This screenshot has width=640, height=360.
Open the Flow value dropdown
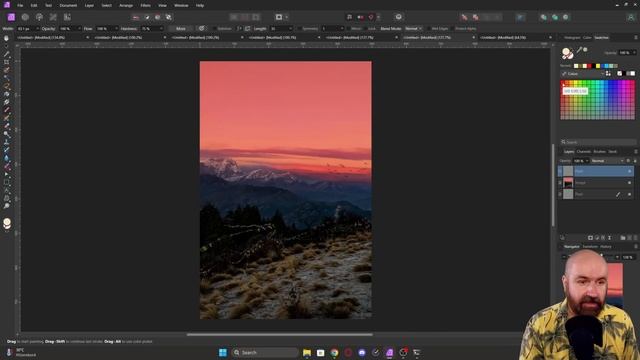tap(116, 29)
